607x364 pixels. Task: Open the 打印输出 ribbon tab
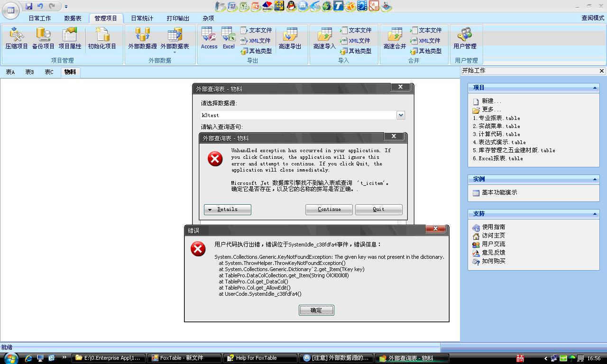[178, 18]
